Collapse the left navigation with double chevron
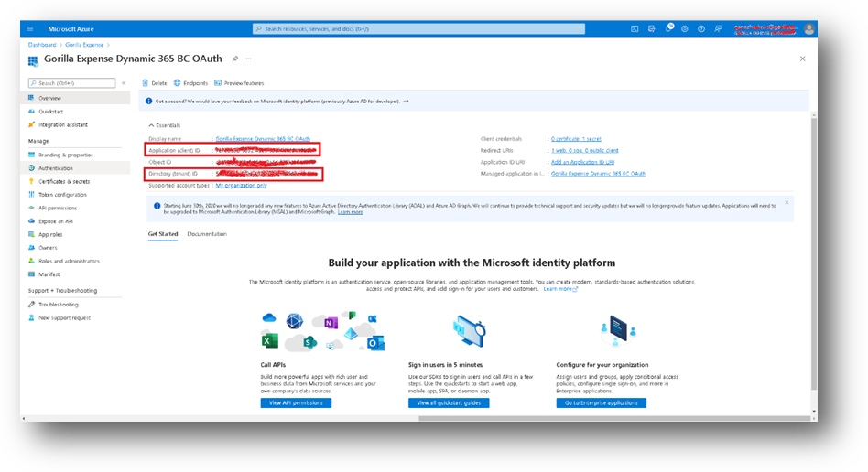Screen dimensions: 868x472 [124, 83]
